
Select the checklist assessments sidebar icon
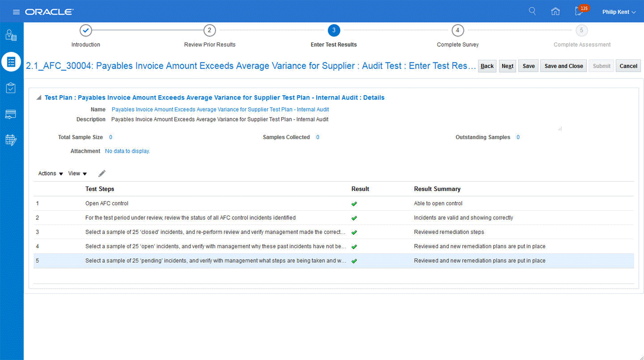(11, 61)
